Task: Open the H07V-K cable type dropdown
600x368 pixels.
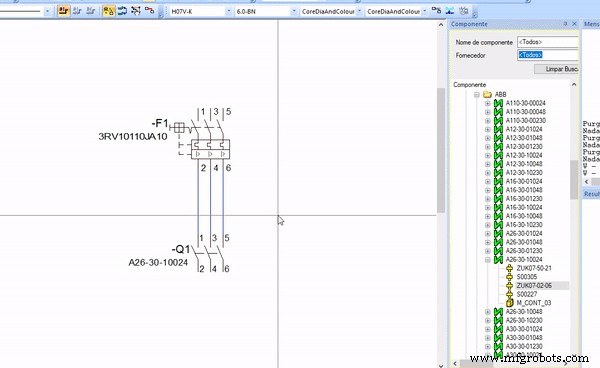Action: coord(228,11)
